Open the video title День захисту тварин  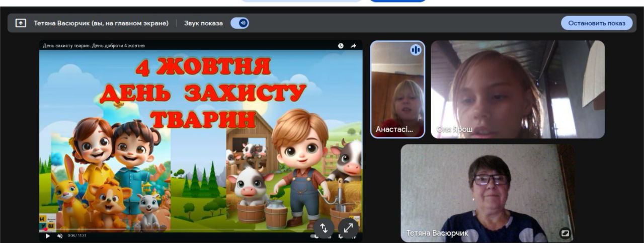[x=94, y=46]
